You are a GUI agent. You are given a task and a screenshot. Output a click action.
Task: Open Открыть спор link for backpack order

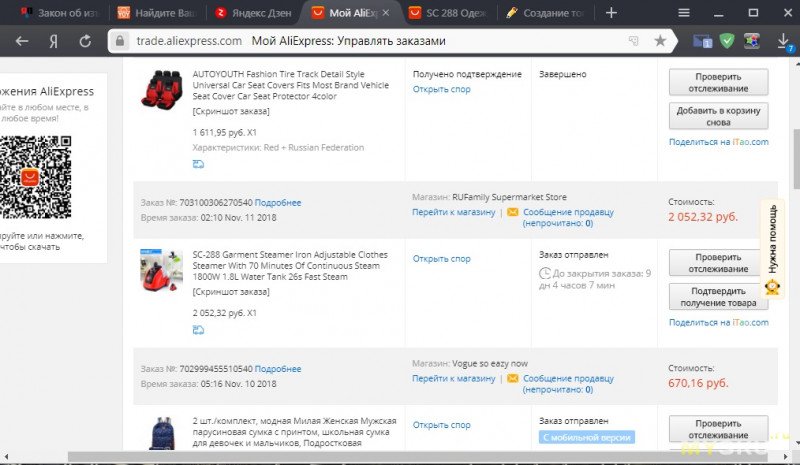(x=441, y=425)
